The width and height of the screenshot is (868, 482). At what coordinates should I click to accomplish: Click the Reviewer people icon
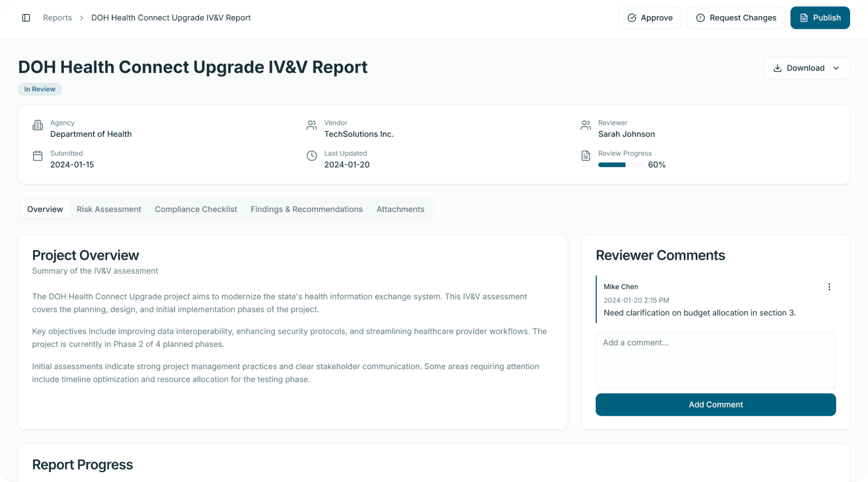tap(586, 126)
